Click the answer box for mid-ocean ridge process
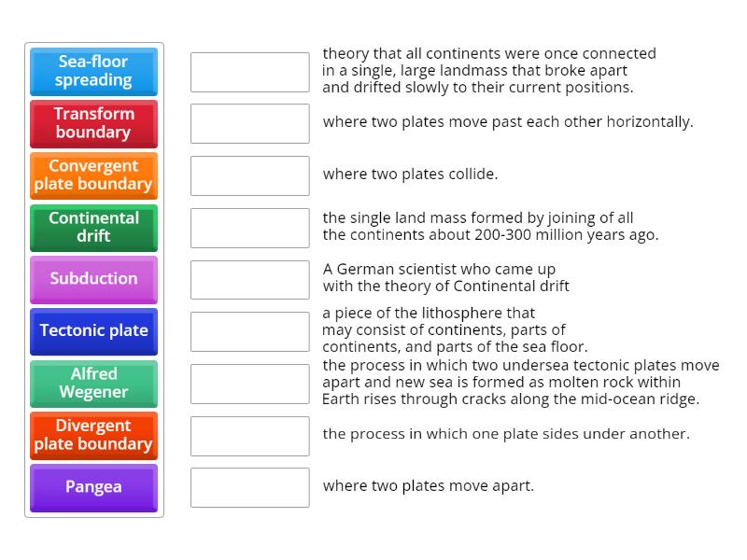This screenshot has height=560, width=747. pos(249,382)
